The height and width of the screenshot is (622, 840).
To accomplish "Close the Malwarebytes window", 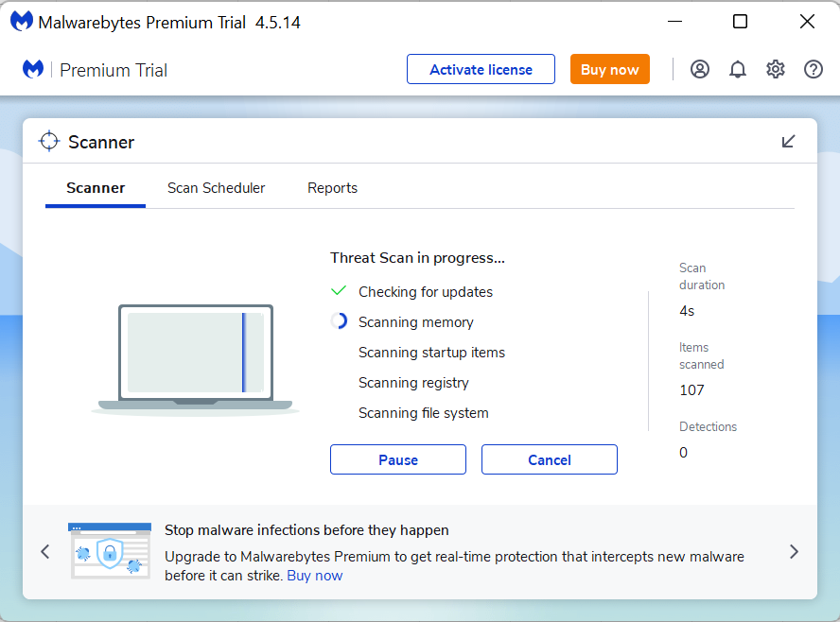I will (807, 22).
